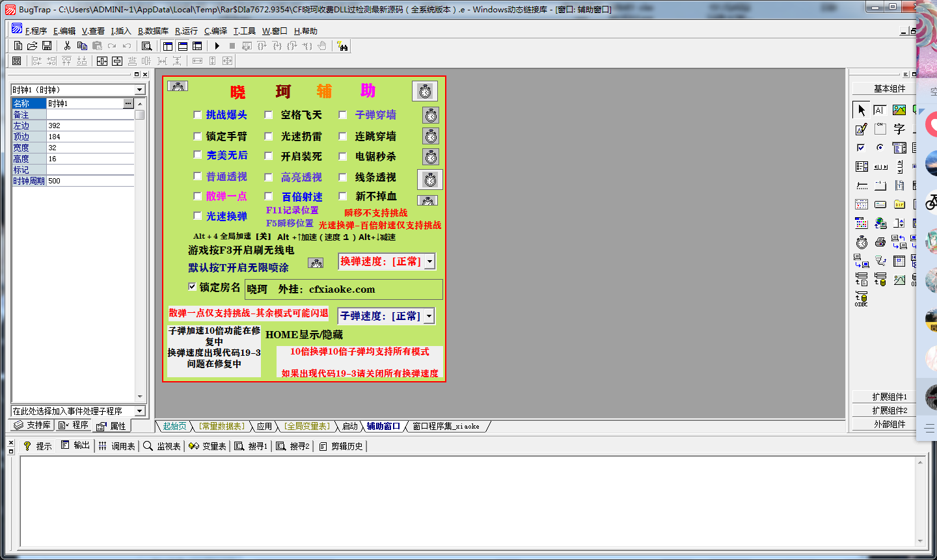Open the 换弹速度 speed dropdown
The height and width of the screenshot is (560, 937).
click(431, 261)
